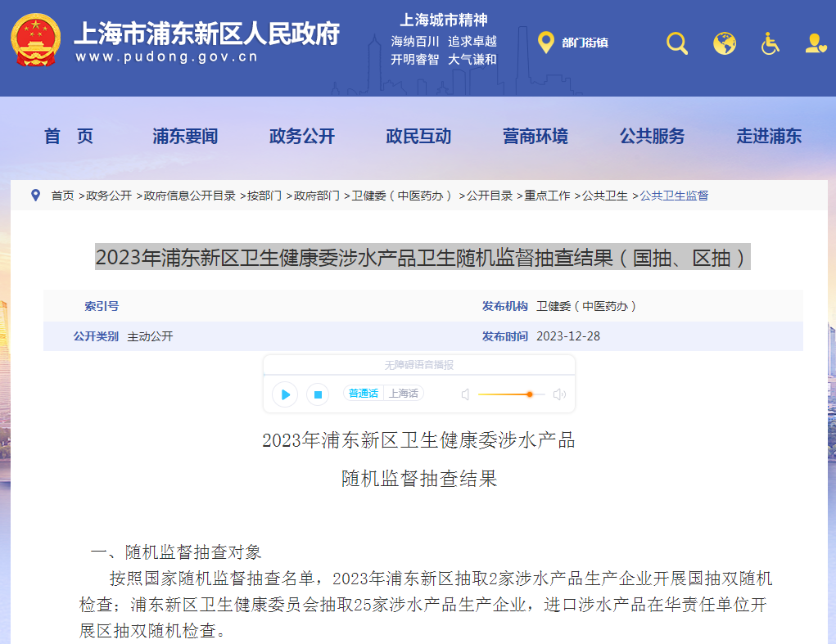Viewport: 836px width, 644px height.
Task: Click breadcrumb link 政务公开
Action: pos(109,196)
